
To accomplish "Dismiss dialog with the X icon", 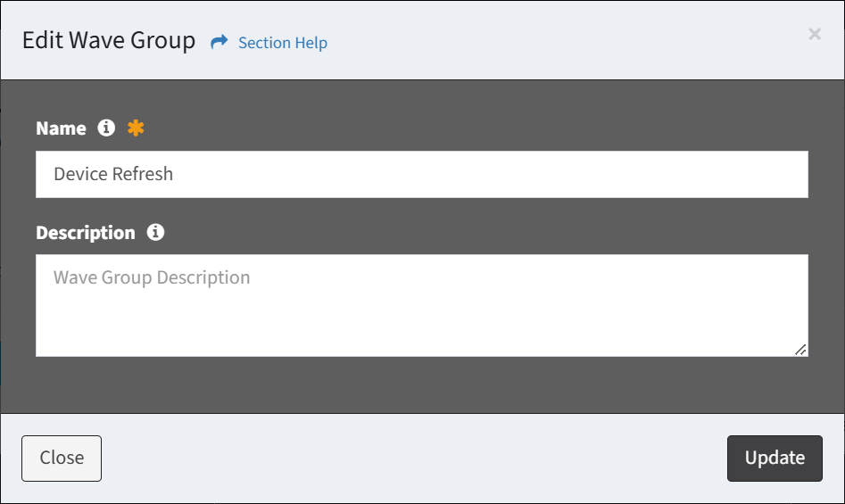I will coord(814,34).
